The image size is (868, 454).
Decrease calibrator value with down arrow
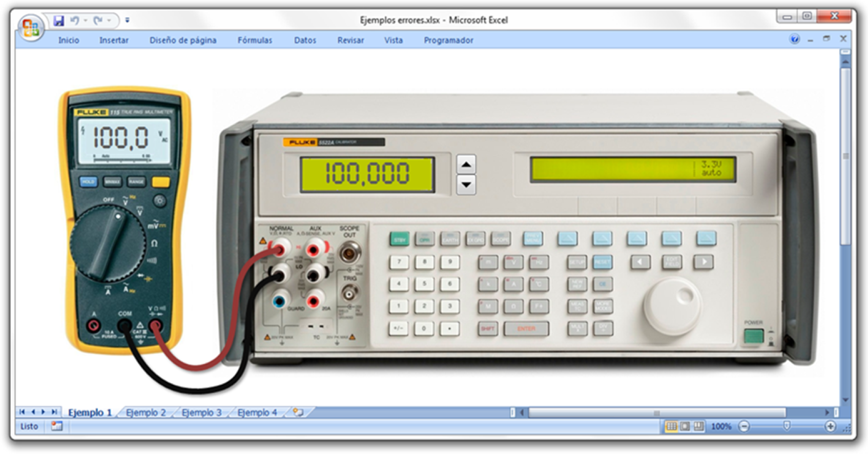coord(466,184)
